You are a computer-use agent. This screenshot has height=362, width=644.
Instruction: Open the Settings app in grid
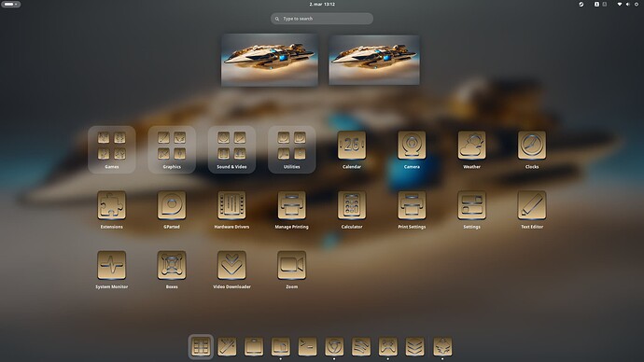(471, 209)
